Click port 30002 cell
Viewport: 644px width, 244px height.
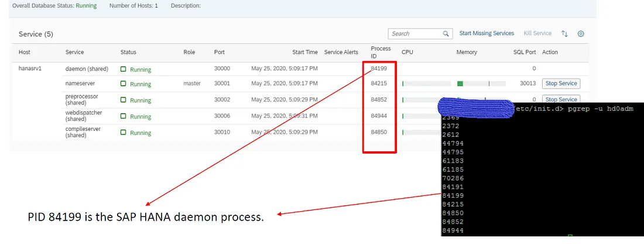[x=222, y=99]
